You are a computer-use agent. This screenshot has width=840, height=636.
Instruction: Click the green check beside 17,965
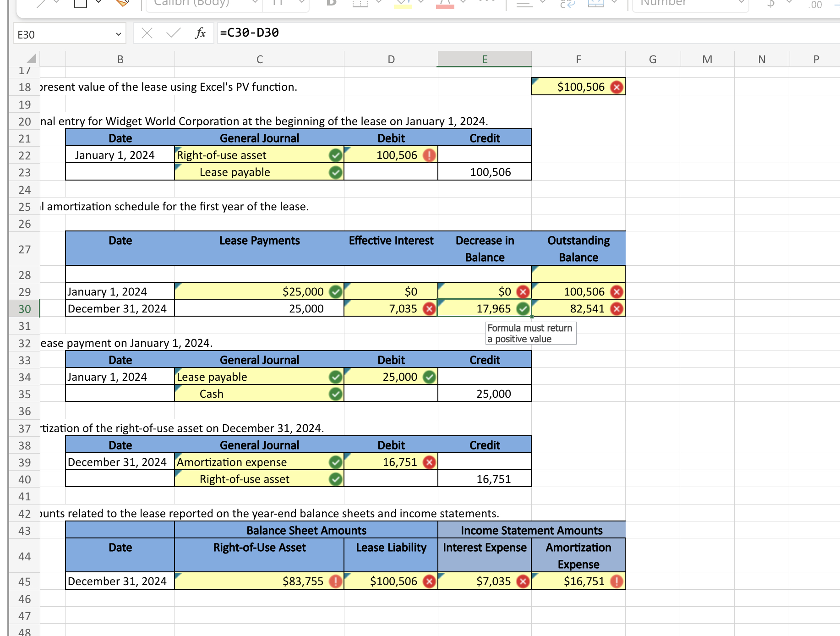point(523,309)
